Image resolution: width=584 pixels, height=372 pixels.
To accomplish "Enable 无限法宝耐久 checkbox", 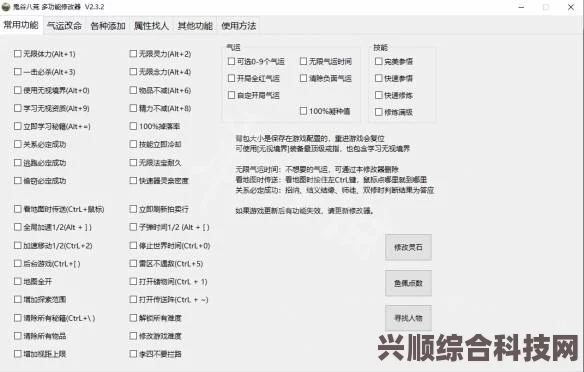I will point(133,163).
